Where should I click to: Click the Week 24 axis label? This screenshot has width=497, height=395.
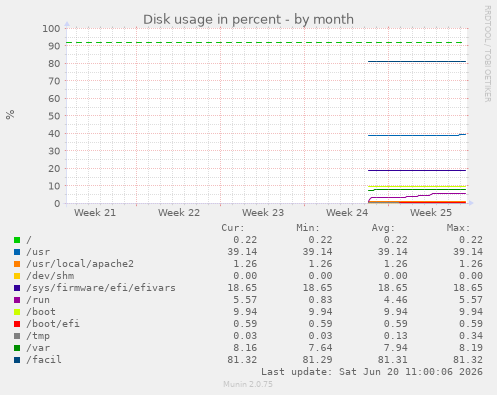pyautogui.click(x=347, y=213)
